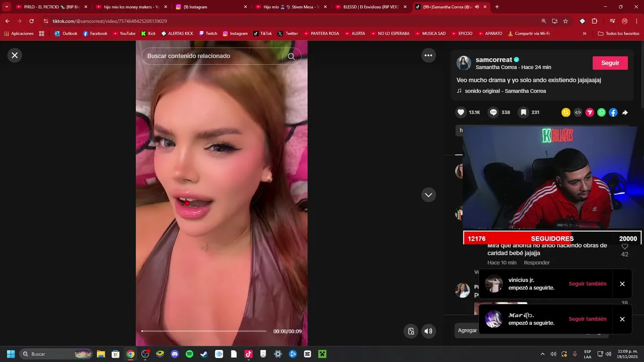Open Discord from the taskbar
The image size is (644, 362).
[x=175, y=354]
